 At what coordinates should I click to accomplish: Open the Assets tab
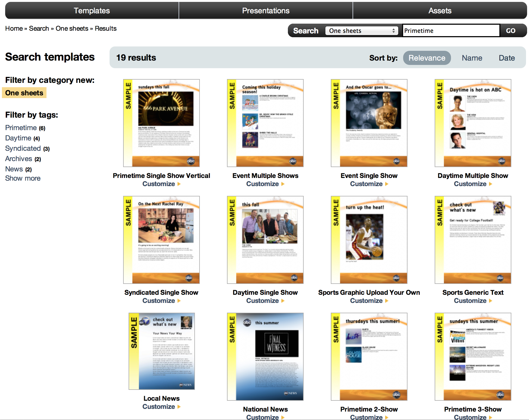[440, 11]
